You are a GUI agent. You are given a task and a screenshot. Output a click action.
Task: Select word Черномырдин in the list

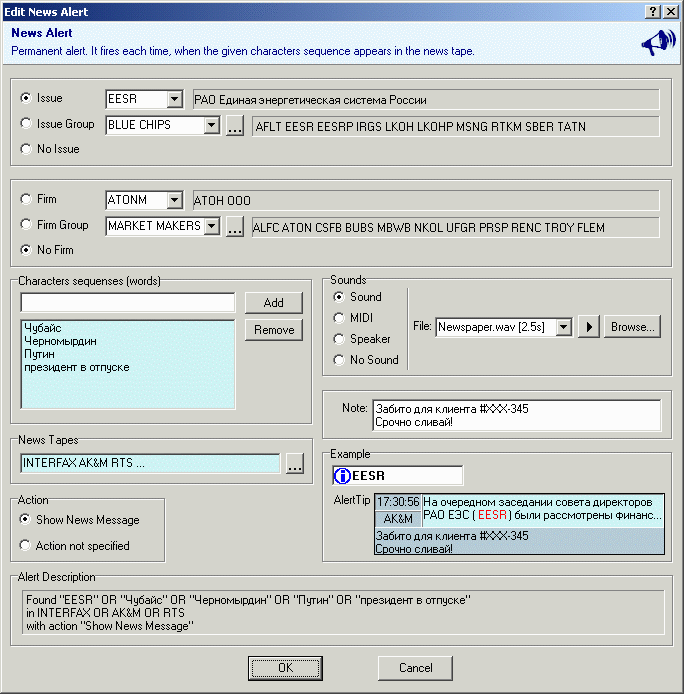(x=60, y=341)
